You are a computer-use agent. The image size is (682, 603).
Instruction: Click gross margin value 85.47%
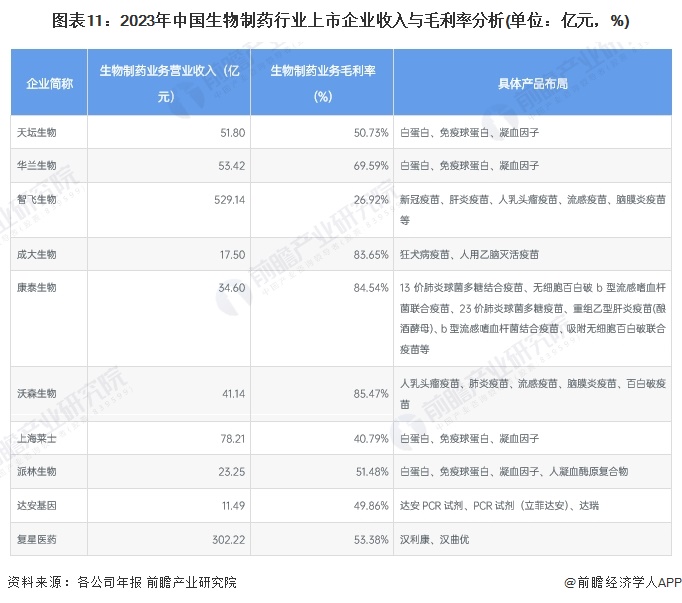click(371, 394)
